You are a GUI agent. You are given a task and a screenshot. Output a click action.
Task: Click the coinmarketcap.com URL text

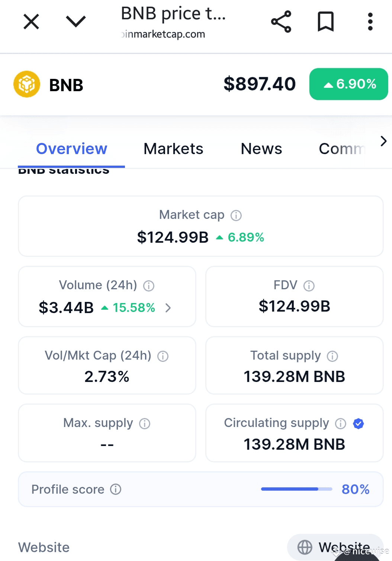tap(163, 34)
